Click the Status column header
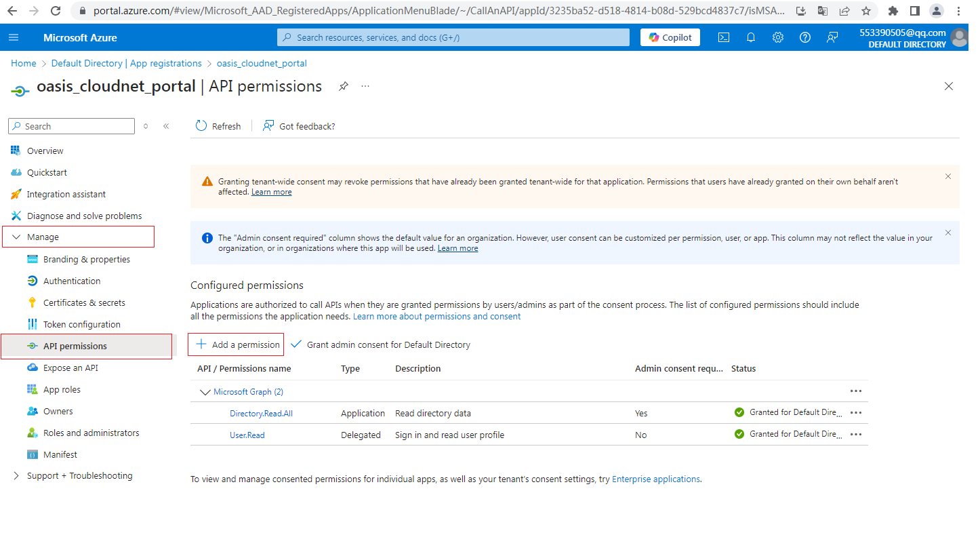 point(743,369)
